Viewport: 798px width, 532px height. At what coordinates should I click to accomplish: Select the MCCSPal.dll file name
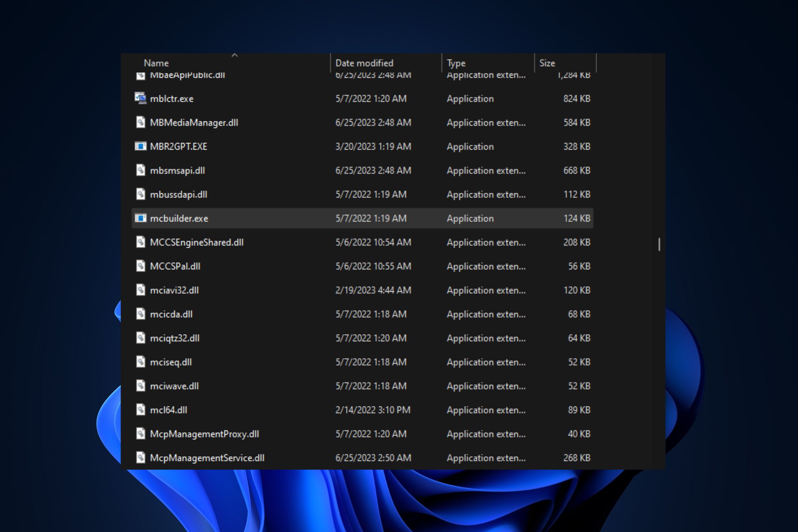pos(175,266)
